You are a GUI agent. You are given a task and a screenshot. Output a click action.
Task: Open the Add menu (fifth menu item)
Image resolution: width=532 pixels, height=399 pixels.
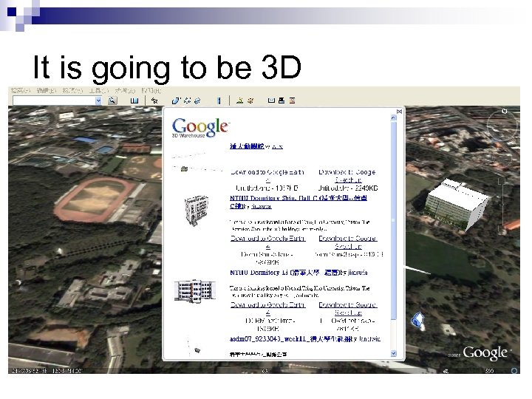pyautogui.click(x=125, y=91)
